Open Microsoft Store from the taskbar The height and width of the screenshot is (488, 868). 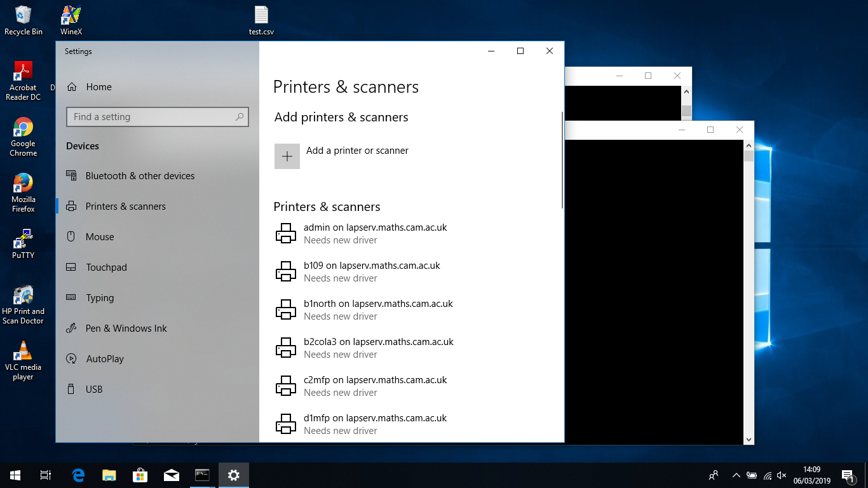(x=140, y=475)
